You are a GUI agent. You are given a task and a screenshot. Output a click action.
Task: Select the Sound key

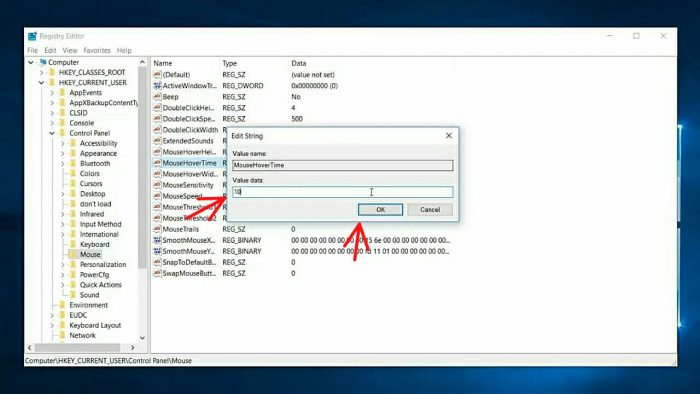click(x=89, y=295)
